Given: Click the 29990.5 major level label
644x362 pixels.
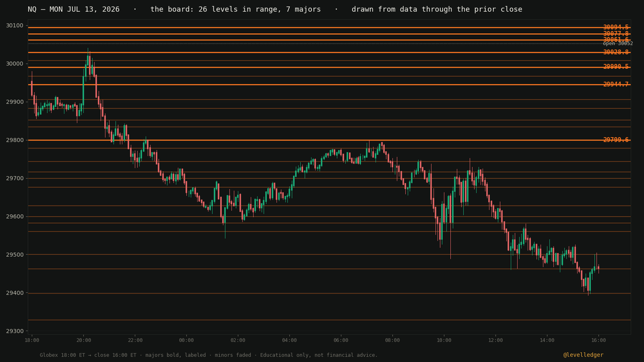Looking at the screenshot, I should click(616, 67).
